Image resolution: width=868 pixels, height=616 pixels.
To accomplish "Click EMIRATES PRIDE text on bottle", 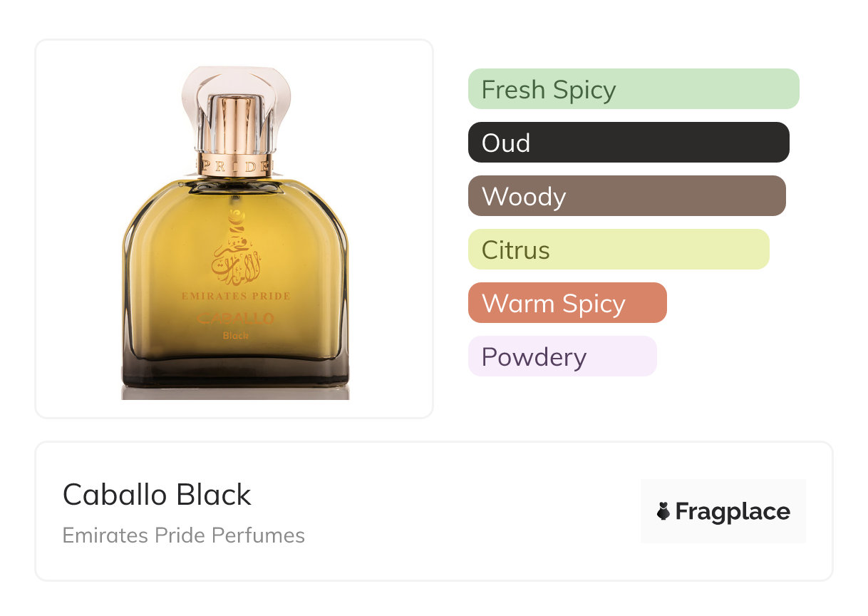I will (x=236, y=296).
